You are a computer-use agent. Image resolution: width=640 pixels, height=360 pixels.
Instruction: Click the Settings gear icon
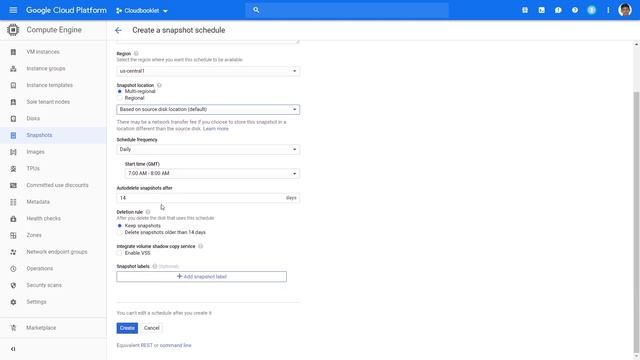pyautogui.click(x=13, y=302)
